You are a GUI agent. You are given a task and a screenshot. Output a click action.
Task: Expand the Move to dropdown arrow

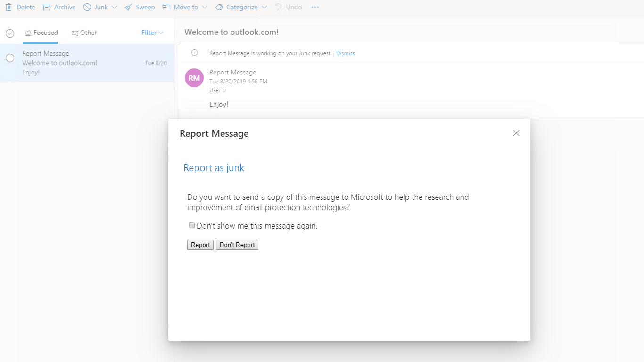click(204, 7)
